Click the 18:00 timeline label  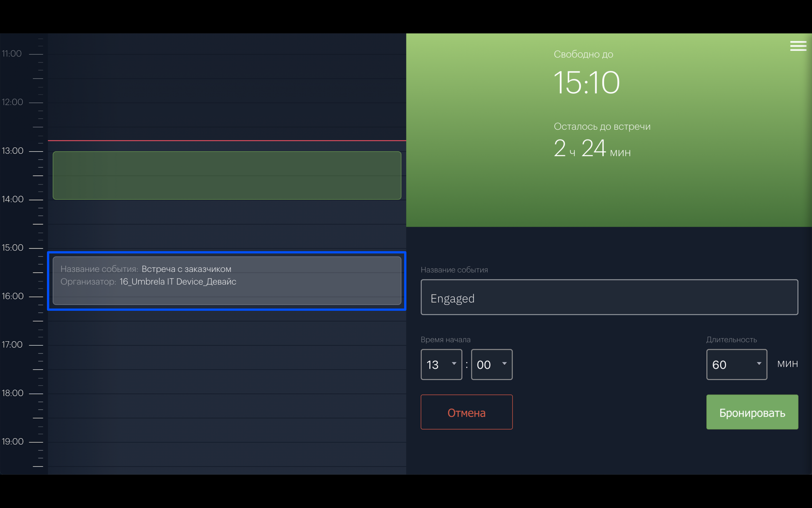13,393
